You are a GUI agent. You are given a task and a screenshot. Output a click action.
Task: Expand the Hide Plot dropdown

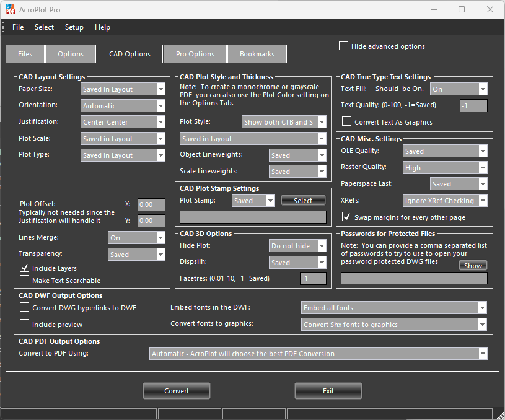pos(297,246)
